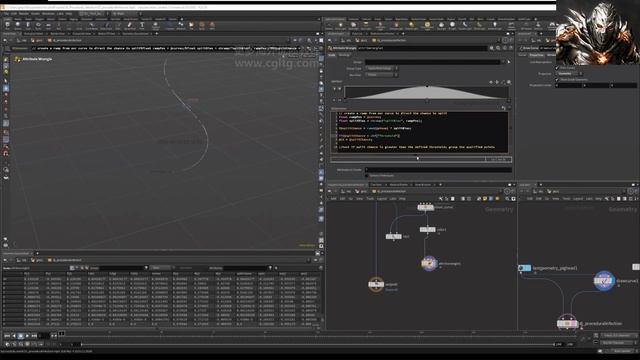Open the lower dropdown right of the timeline

(618, 343)
